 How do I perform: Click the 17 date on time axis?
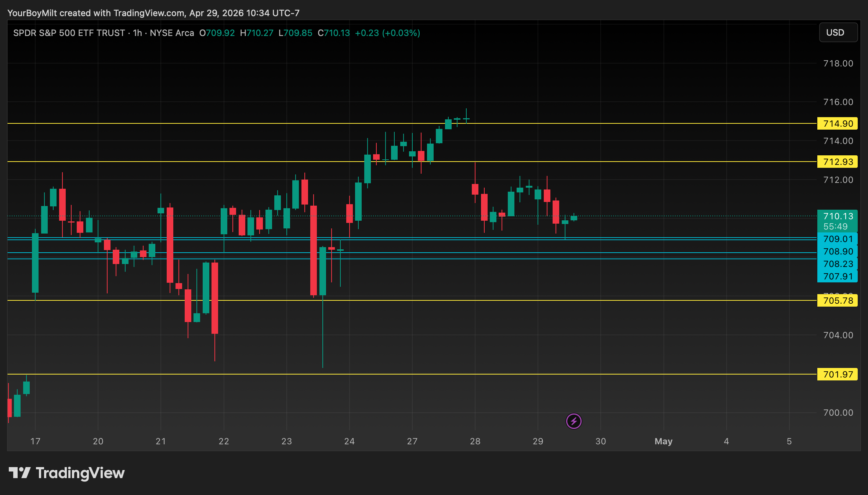(x=35, y=441)
